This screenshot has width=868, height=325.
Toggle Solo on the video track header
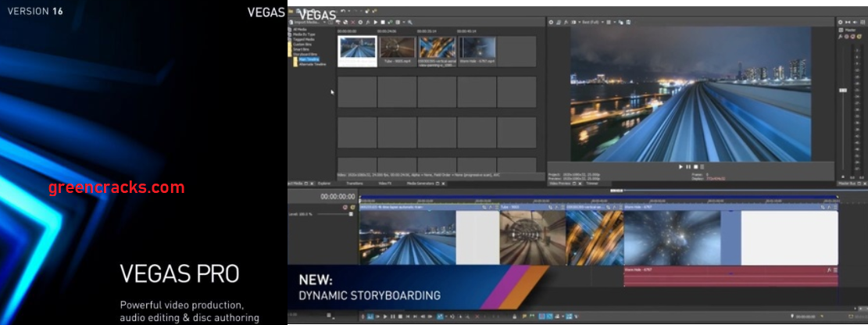pos(352,207)
